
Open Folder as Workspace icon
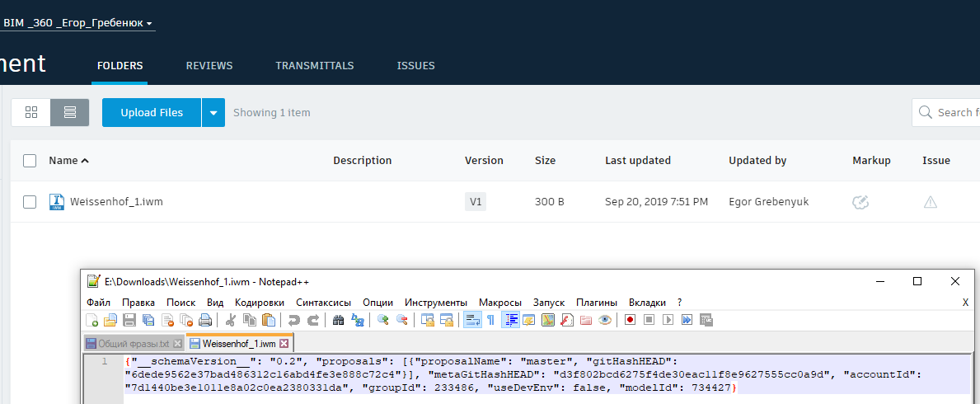[x=586, y=320]
